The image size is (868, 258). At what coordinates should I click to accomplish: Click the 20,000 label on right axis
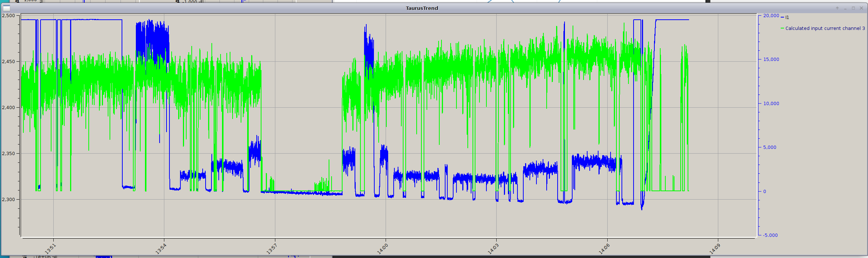tap(771, 15)
